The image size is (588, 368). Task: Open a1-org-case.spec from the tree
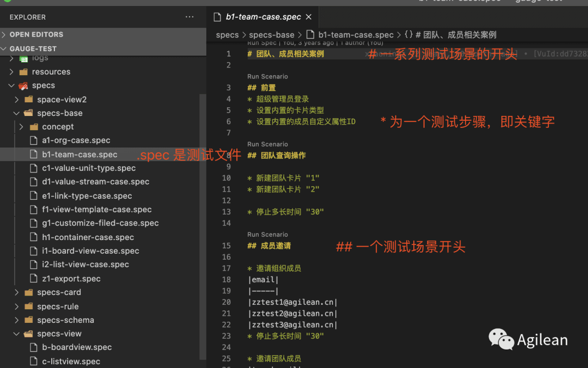pyautogui.click(x=76, y=140)
